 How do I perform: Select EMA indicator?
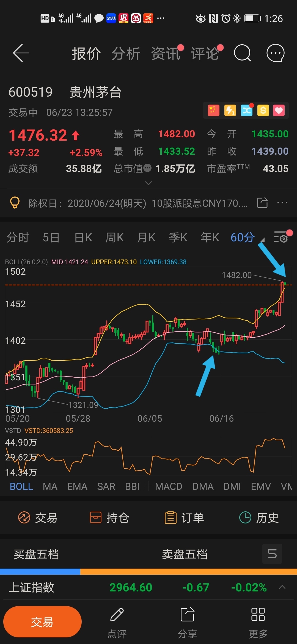pyautogui.click(x=77, y=486)
